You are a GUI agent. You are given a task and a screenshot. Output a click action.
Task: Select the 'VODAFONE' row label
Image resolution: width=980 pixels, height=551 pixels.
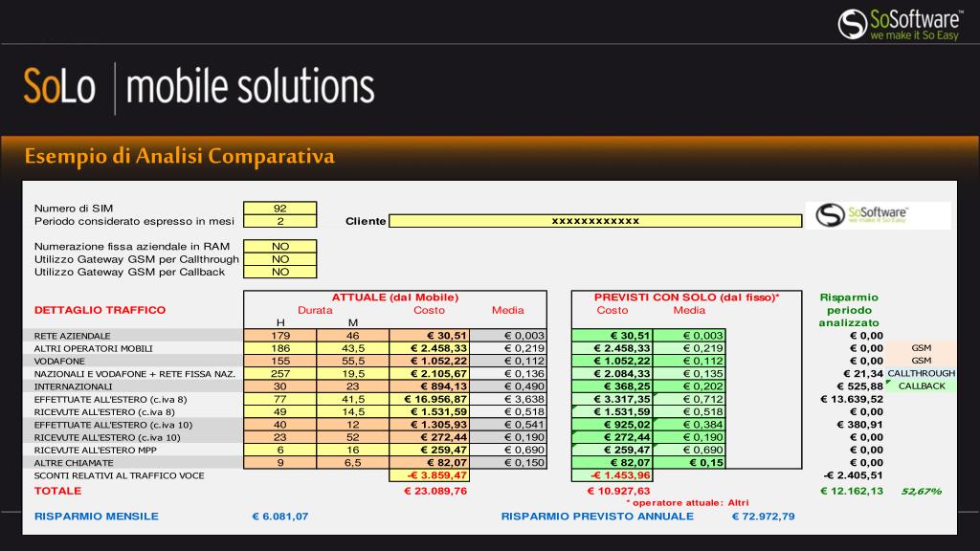click(x=59, y=361)
